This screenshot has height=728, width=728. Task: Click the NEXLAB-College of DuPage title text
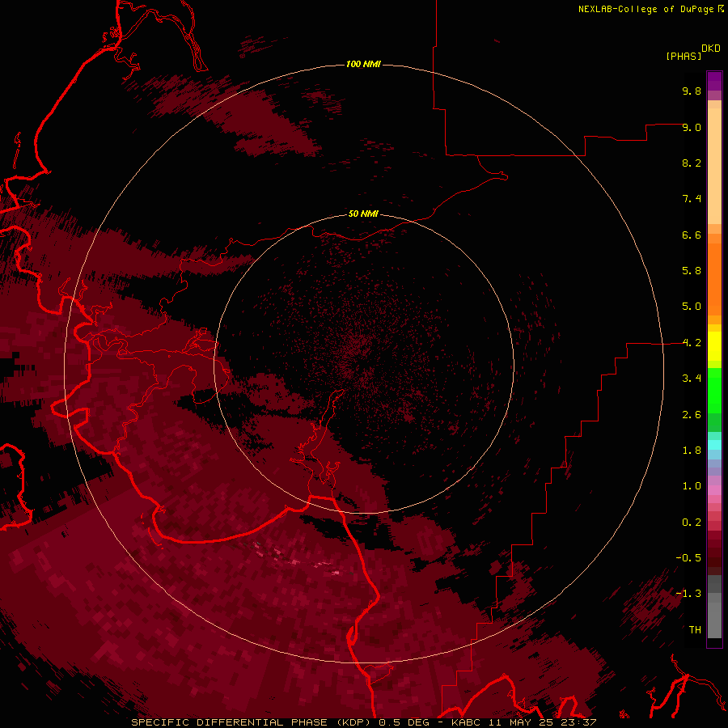coord(645,9)
